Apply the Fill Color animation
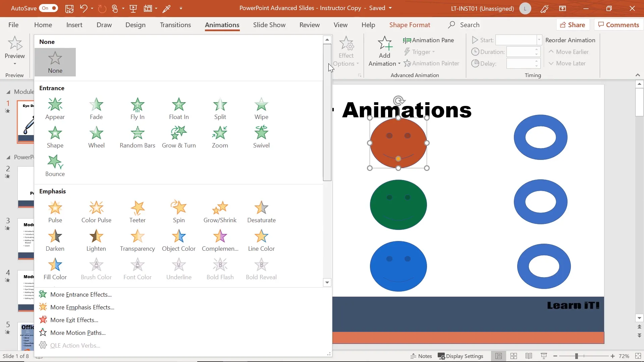This screenshot has width=644, height=362. (55, 269)
